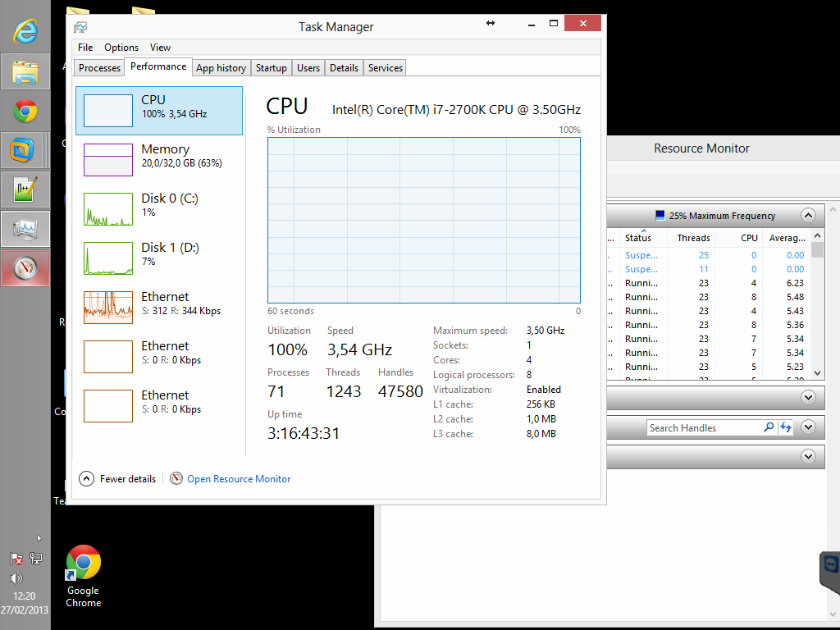
Task: Click the refresh icon beside Search Handles
Action: click(x=786, y=427)
